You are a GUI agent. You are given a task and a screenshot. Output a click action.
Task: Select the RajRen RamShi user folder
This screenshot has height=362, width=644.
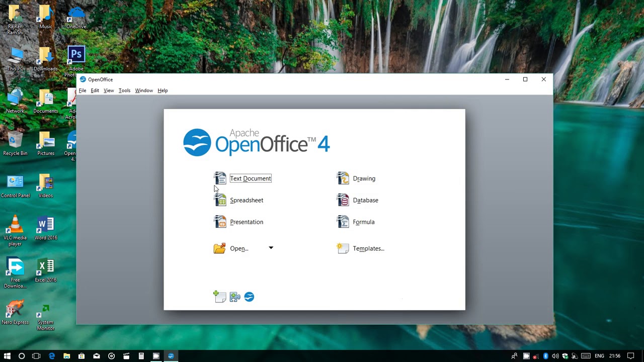(15, 20)
